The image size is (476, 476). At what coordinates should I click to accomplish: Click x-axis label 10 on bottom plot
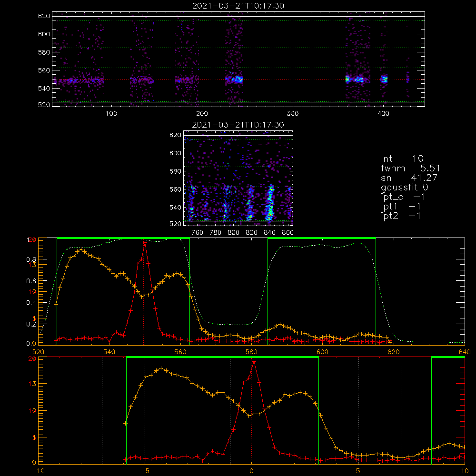tap(465, 471)
